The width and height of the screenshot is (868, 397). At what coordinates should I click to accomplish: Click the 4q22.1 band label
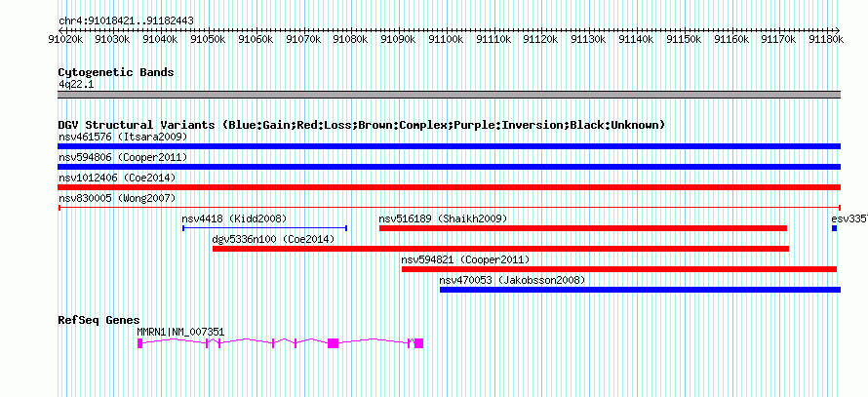click(x=76, y=85)
